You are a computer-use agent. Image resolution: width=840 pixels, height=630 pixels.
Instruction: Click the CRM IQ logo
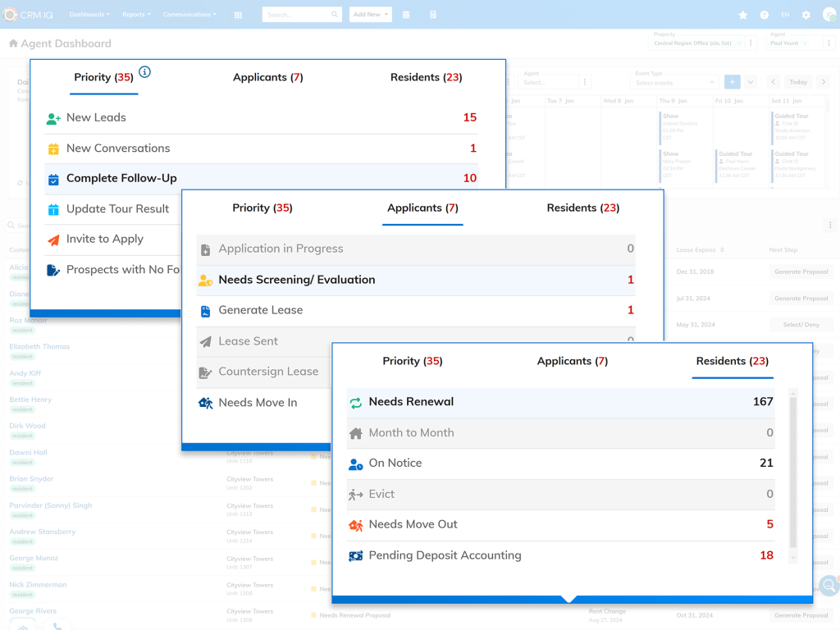click(28, 15)
